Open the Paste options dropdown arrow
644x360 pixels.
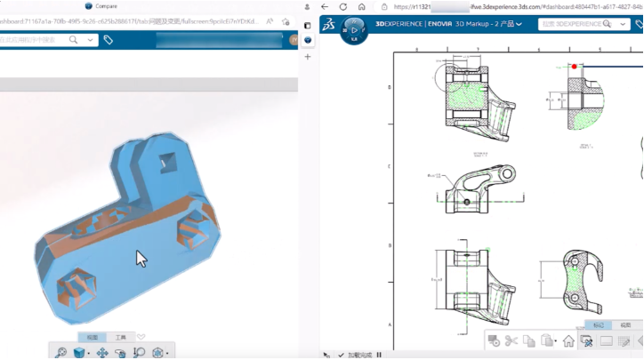click(x=556, y=341)
